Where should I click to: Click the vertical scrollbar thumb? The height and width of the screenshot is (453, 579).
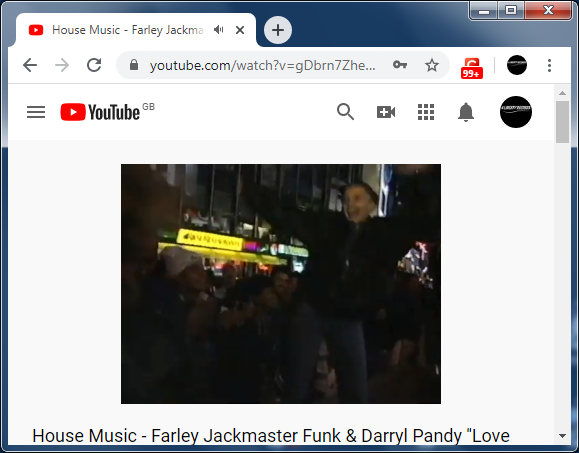[x=562, y=122]
